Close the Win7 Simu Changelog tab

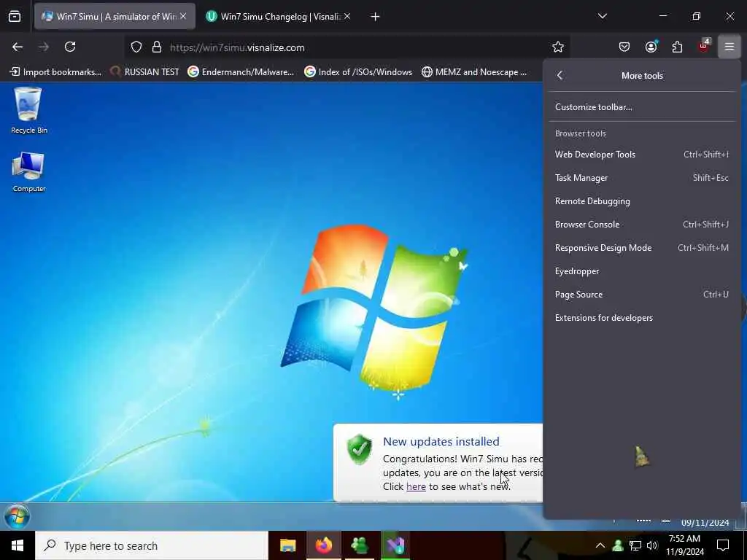(347, 16)
